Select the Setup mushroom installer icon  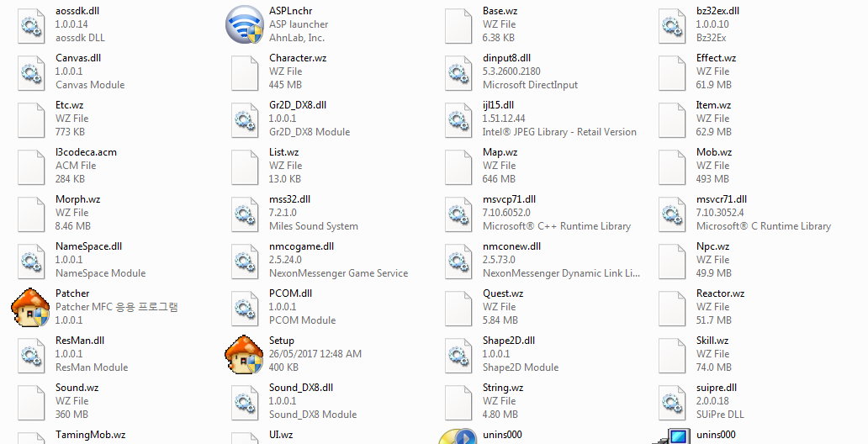click(x=245, y=354)
